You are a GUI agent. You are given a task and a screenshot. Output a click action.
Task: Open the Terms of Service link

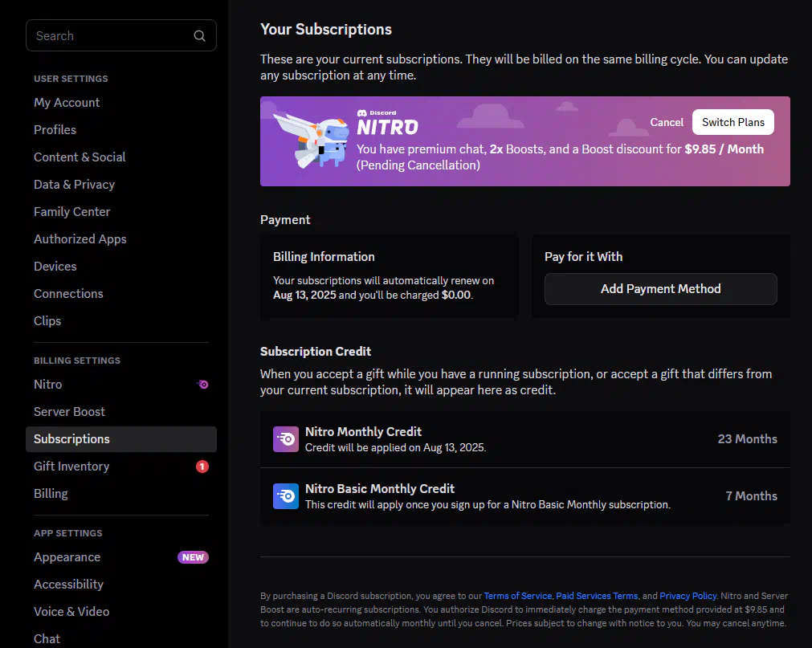point(517,596)
